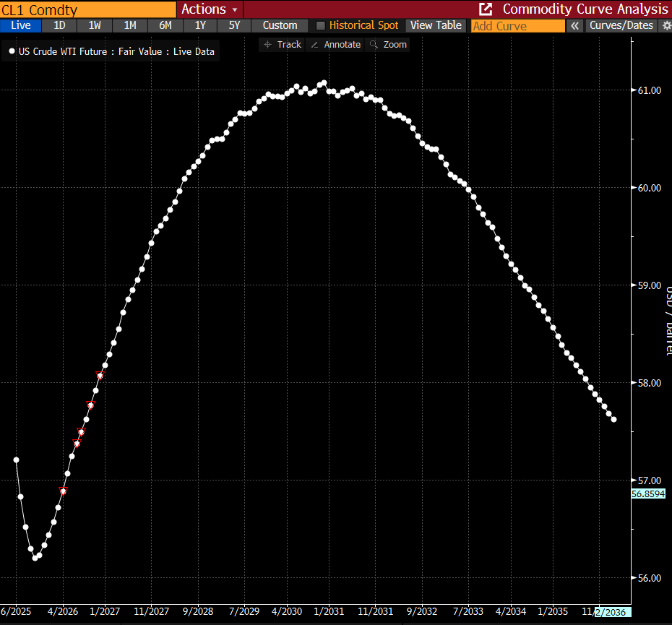Click the 56.8594 value label on the price axis
Viewport: 672px width, 625px height.
pos(648,493)
